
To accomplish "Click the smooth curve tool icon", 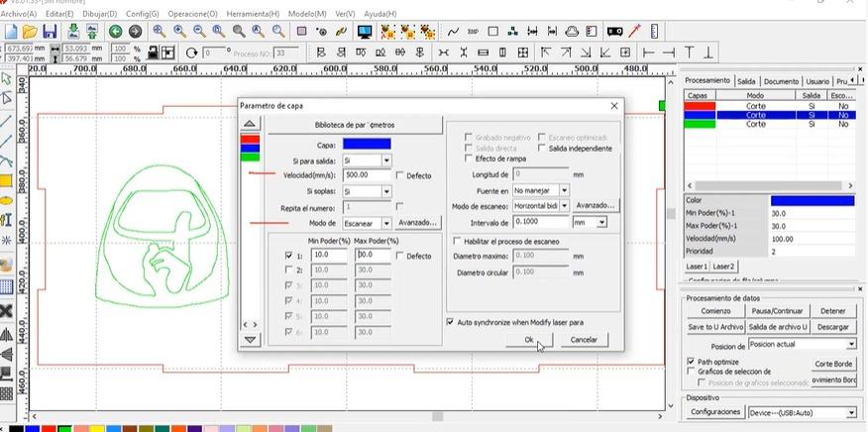I will (x=453, y=32).
